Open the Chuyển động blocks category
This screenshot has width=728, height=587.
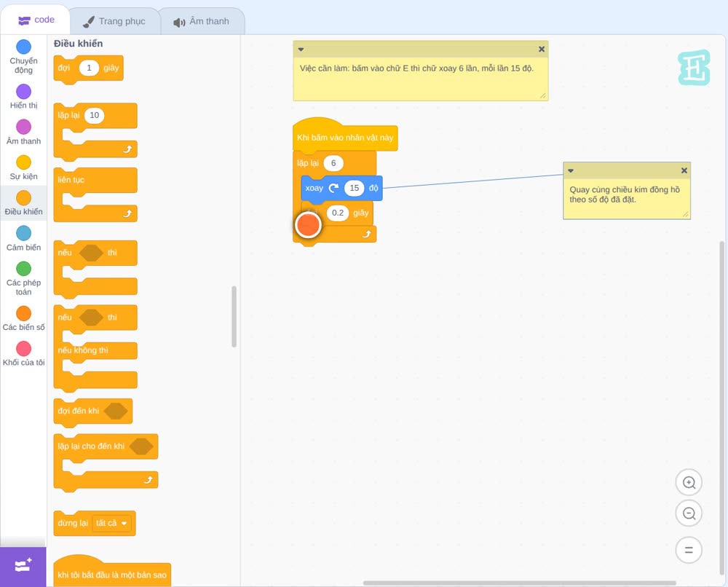pyautogui.click(x=23, y=57)
